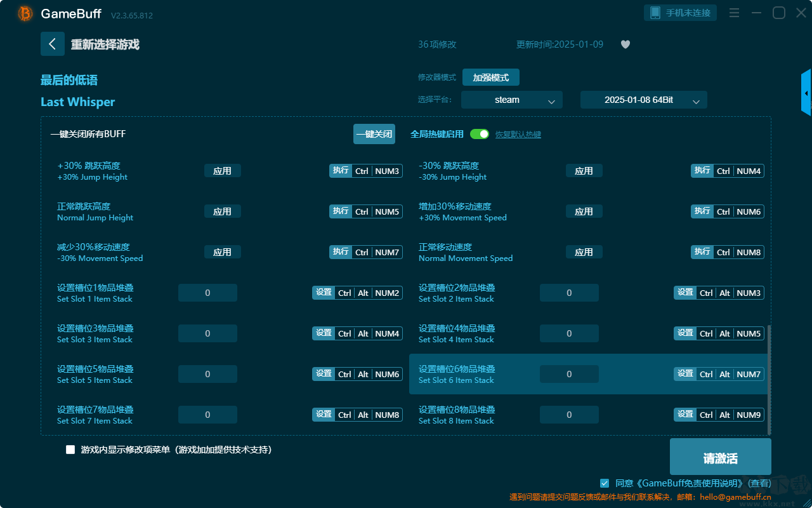Image resolution: width=812 pixels, height=508 pixels.
Task: Click the 一键关闭 button
Action: click(x=374, y=134)
